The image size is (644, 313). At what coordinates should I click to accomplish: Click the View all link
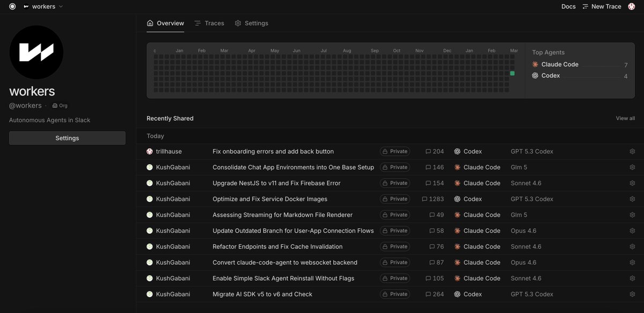625,118
